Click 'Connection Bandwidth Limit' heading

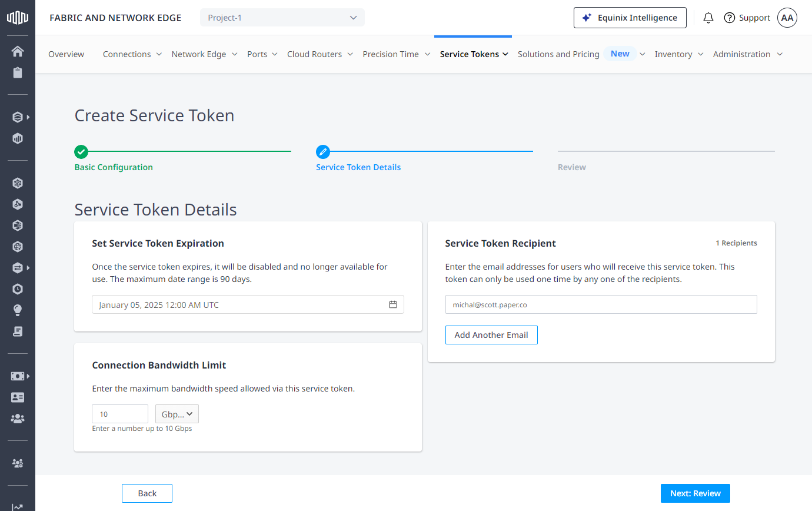(x=159, y=365)
